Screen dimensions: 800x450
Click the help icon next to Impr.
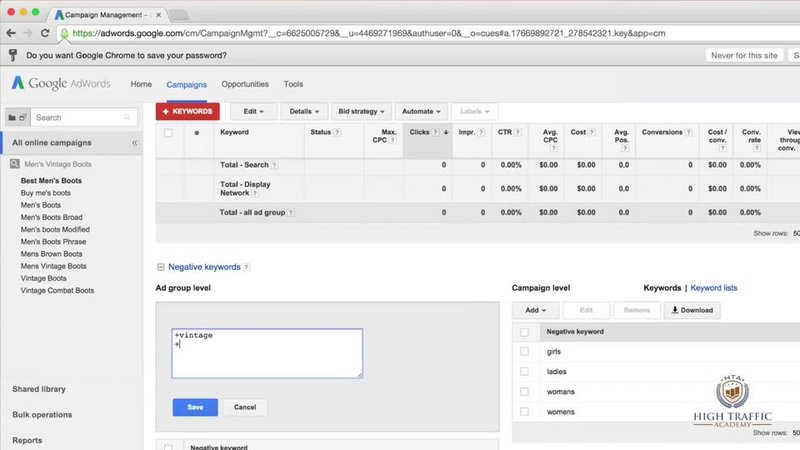tap(481, 132)
